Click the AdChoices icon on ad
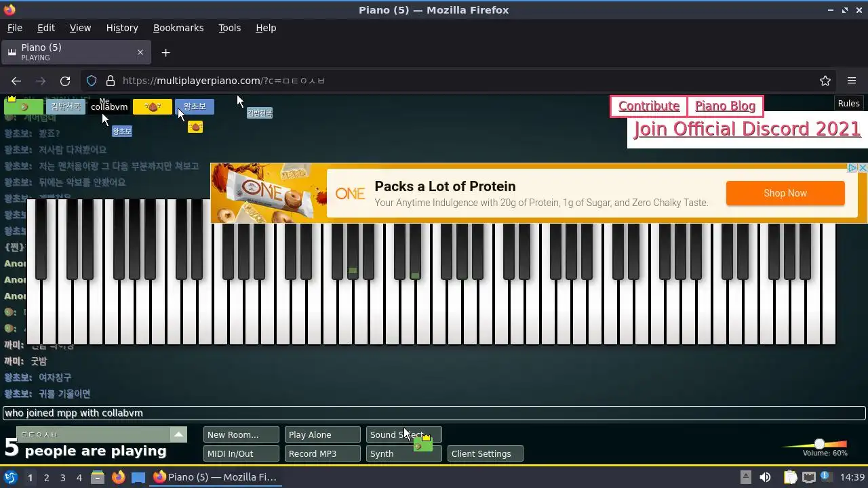Viewport: 868px width, 488px height. click(x=854, y=167)
